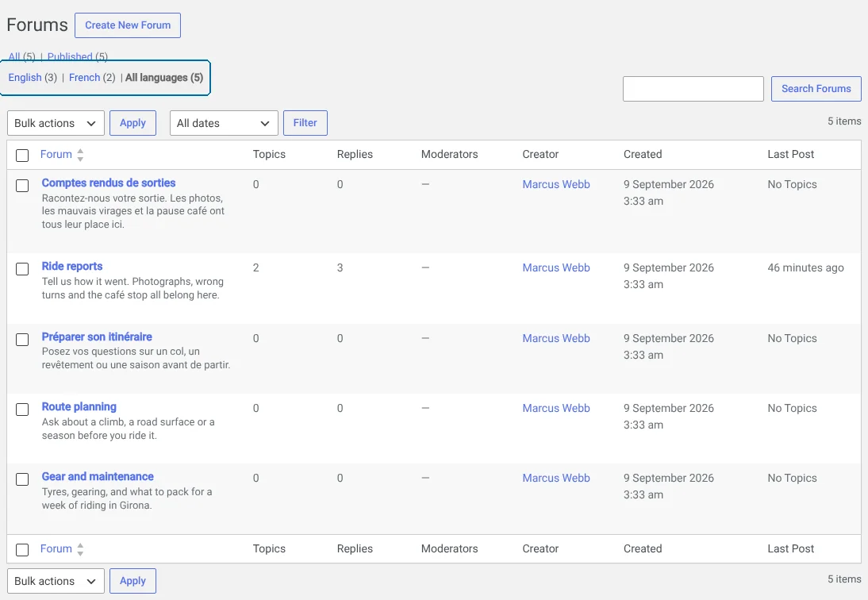Click Create New Forum button
The width and height of the screenshot is (868, 600).
(x=128, y=25)
